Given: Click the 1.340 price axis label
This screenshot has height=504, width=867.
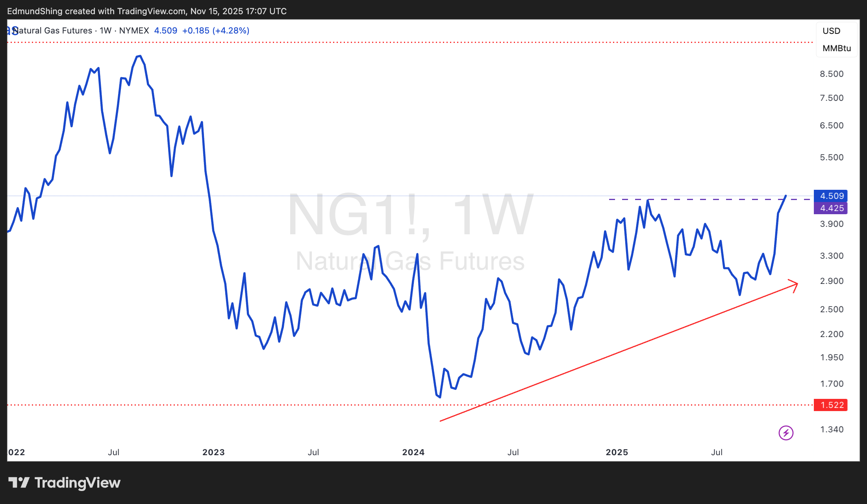Looking at the screenshot, I should [x=832, y=430].
